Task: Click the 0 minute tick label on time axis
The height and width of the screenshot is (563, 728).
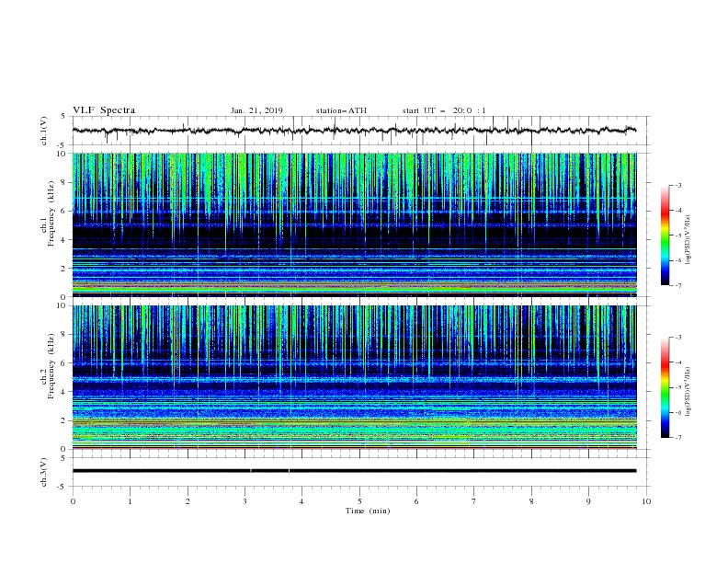Action: coord(73,501)
